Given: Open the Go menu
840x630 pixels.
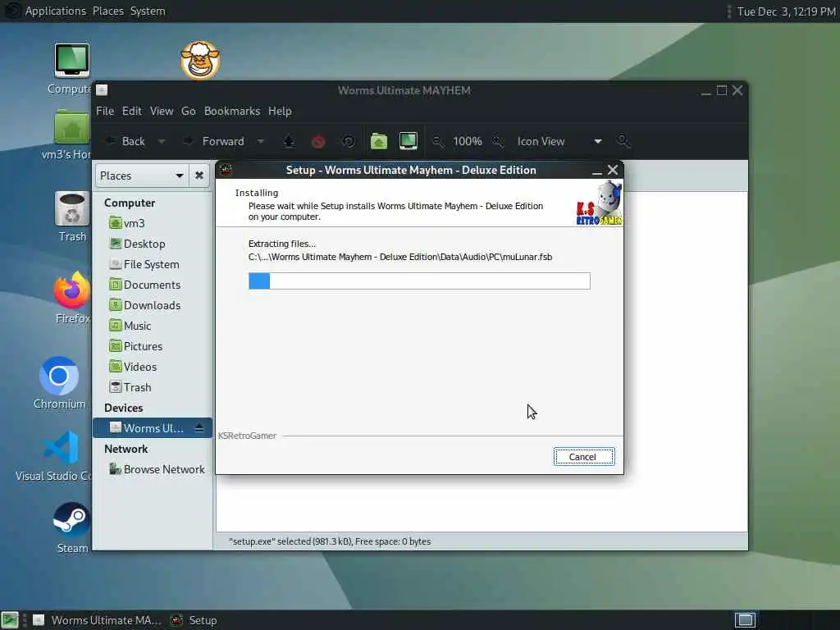Looking at the screenshot, I should (x=188, y=111).
